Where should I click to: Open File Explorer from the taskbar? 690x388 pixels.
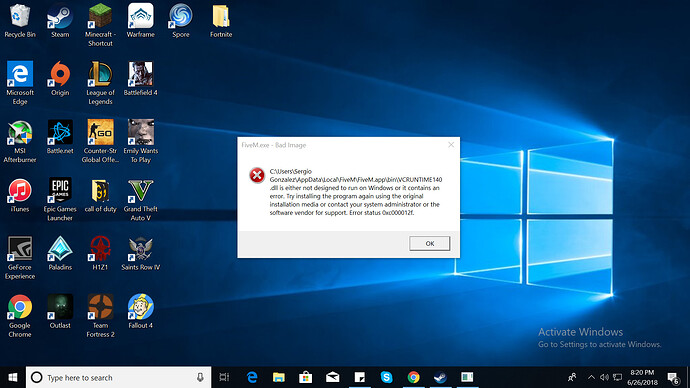(279, 377)
